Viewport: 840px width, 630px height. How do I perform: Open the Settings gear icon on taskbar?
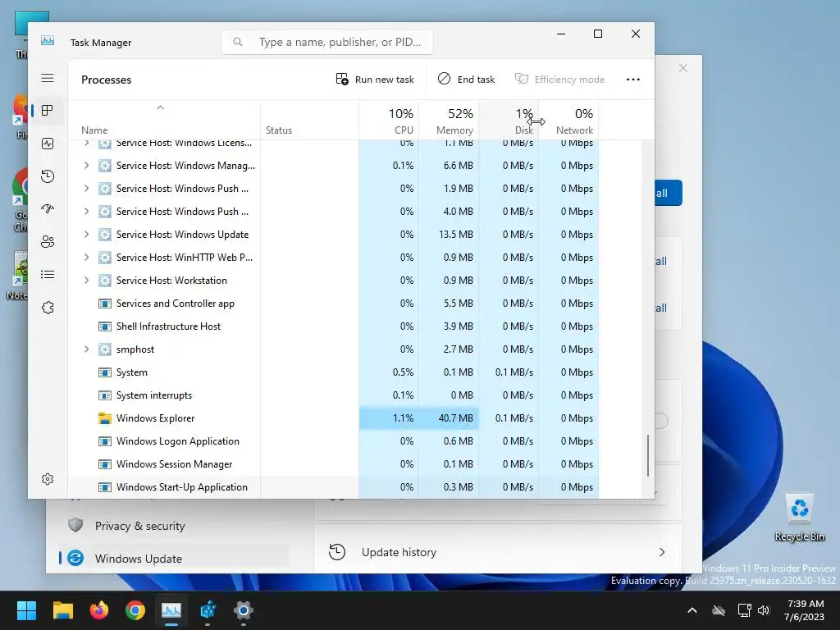(243, 610)
